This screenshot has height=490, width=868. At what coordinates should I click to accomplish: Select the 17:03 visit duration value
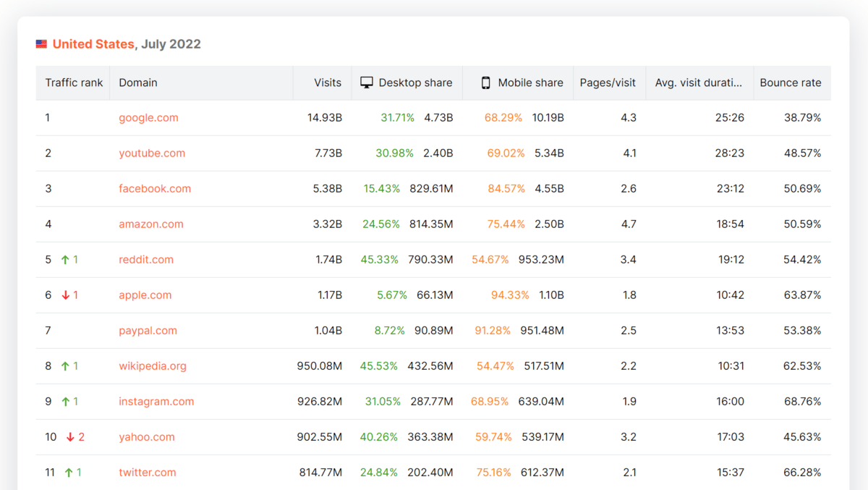731,436
